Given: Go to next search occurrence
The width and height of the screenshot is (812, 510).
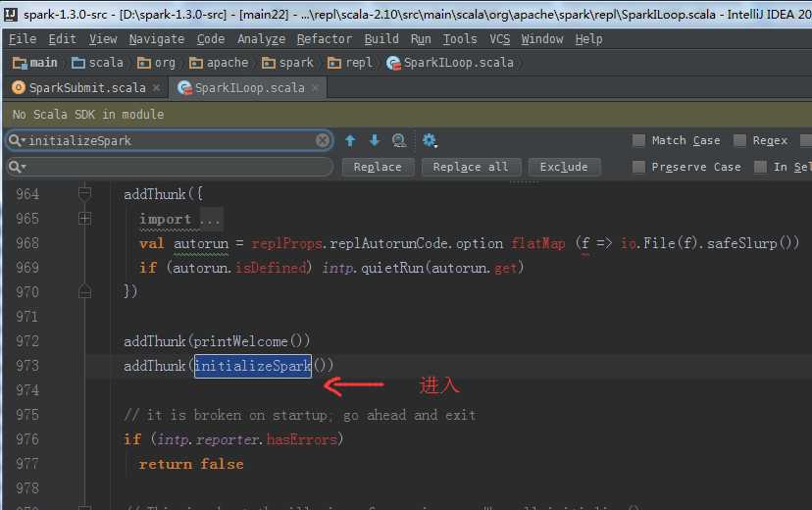Looking at the screenshot, I should coord(374,140).
